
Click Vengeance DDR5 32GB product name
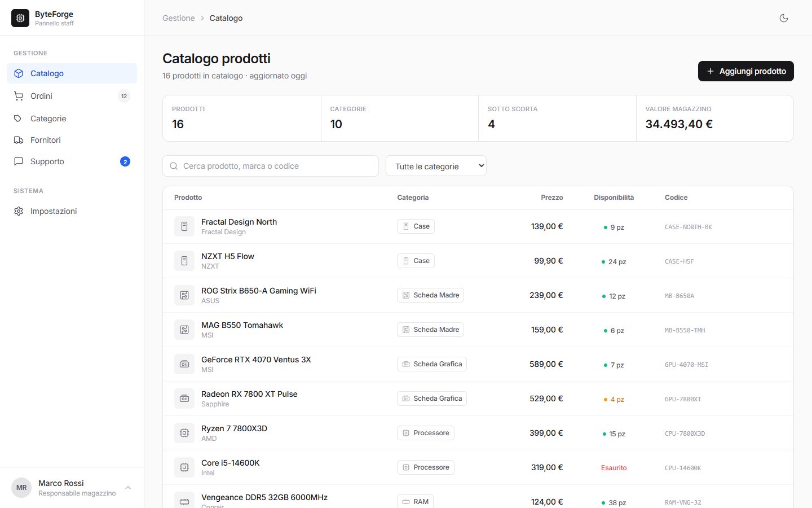coord(264,497)
